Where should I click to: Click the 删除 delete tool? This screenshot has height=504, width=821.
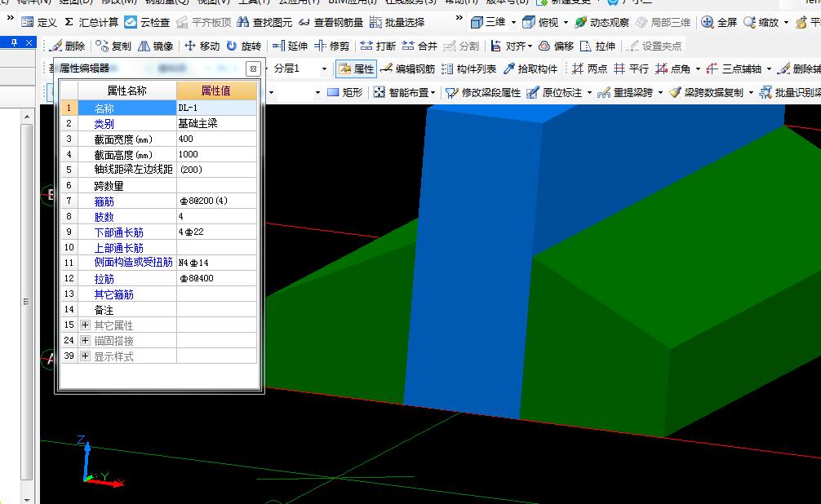67,46
